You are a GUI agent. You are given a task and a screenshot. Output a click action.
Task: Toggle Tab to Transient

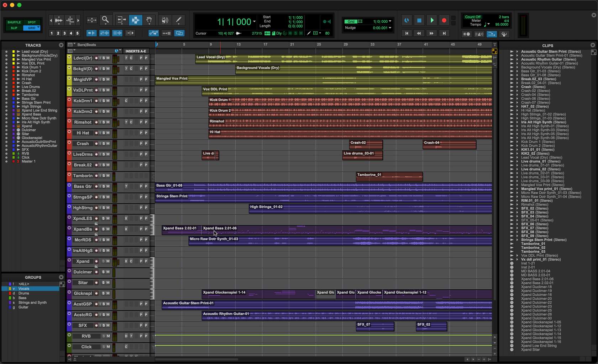click(91, 33)
